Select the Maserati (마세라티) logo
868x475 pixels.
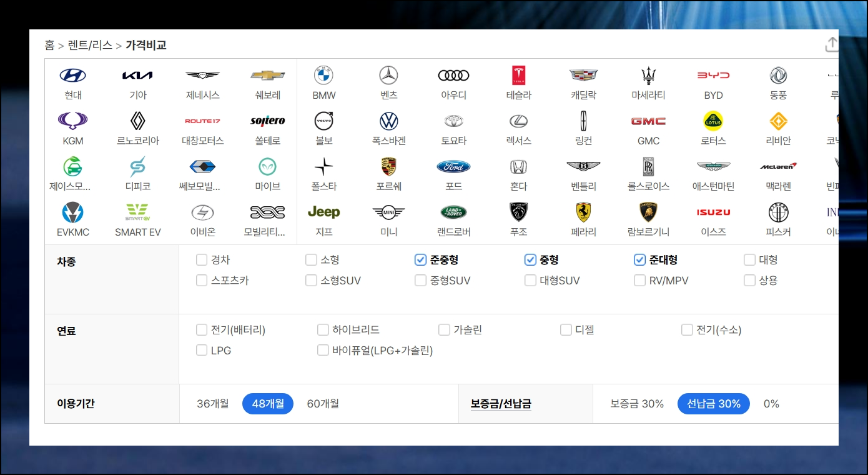(648, 76)
